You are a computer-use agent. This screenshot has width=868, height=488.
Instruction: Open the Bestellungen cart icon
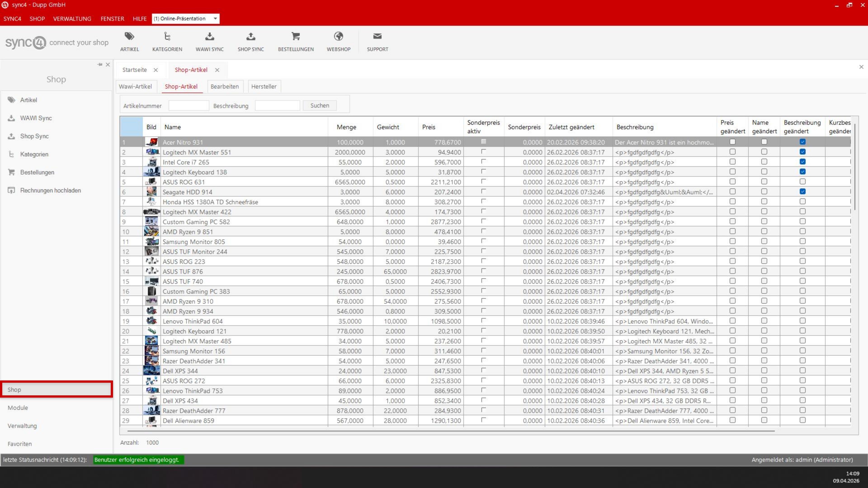point(295,36)
